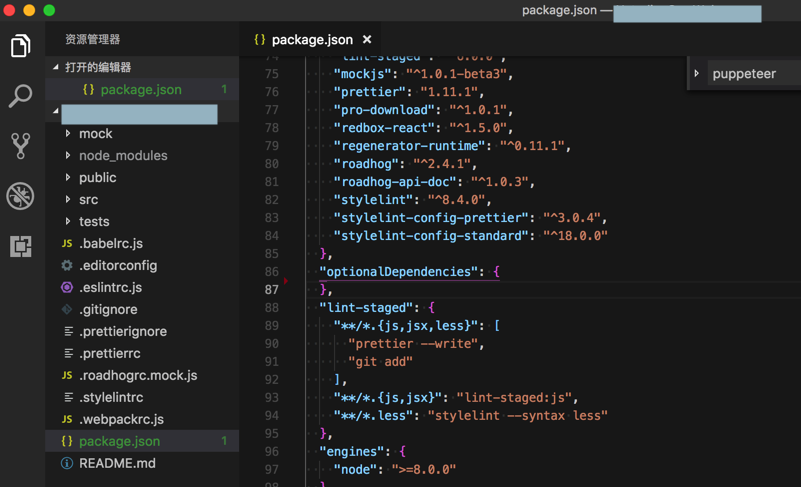Open the Search view icon

click(20, 96)
